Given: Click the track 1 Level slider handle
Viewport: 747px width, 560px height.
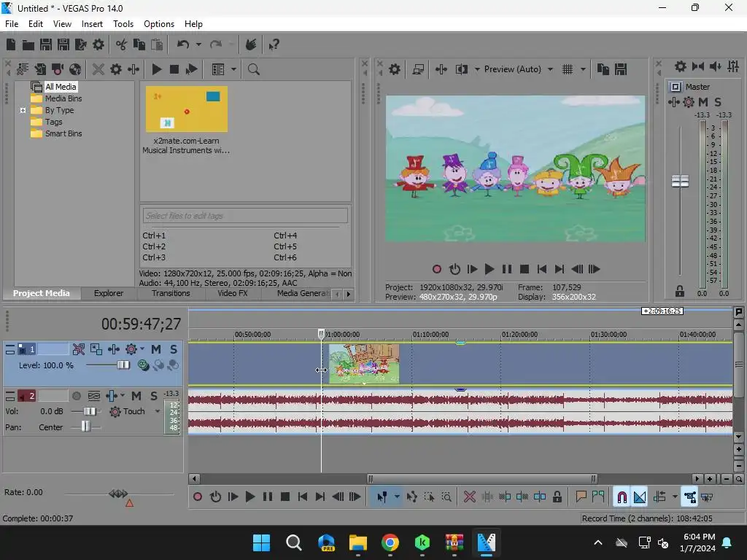Looking at the screenshot, I should point(123,365).
